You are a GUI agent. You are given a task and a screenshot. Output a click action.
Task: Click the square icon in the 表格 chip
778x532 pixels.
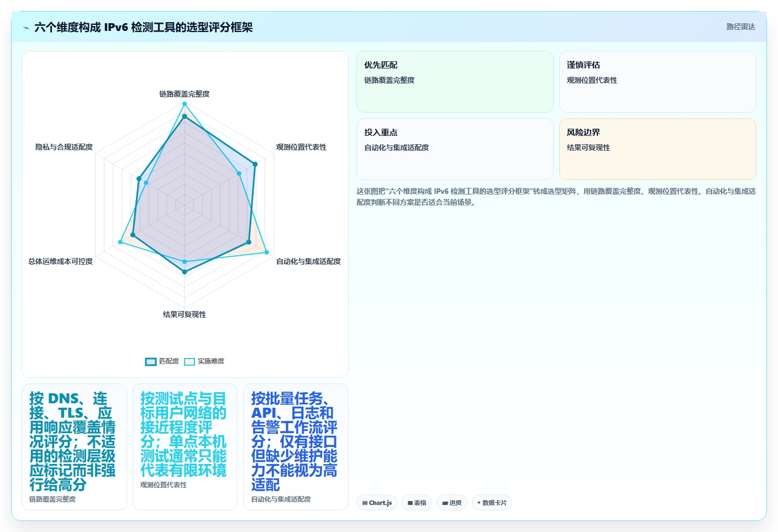pos(410,503)
